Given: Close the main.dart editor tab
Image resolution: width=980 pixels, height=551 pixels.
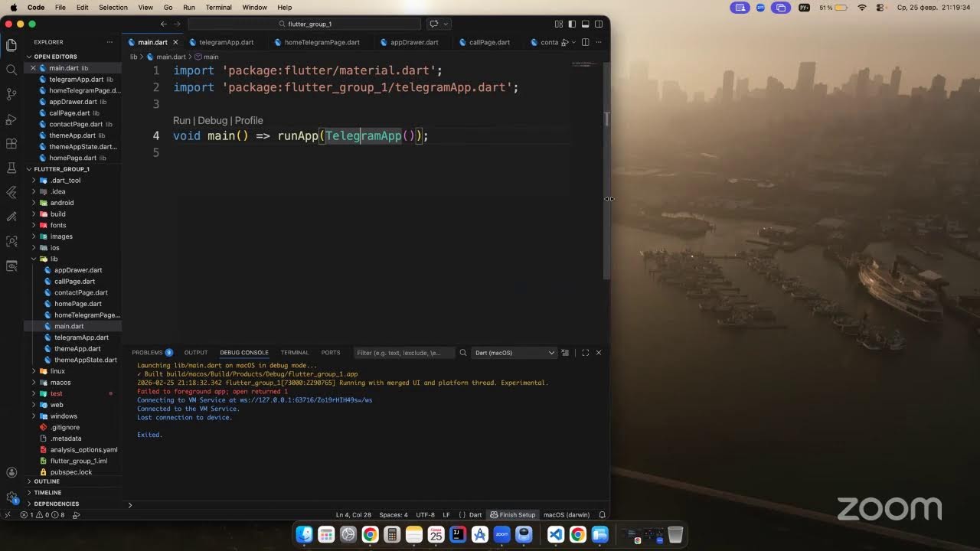Looking at the screenshot, I should [x=175, y=42].
